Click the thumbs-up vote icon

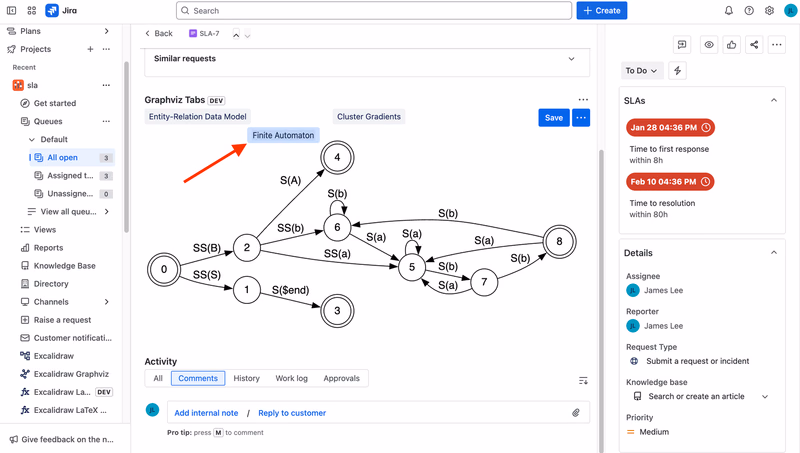[732, 45]
